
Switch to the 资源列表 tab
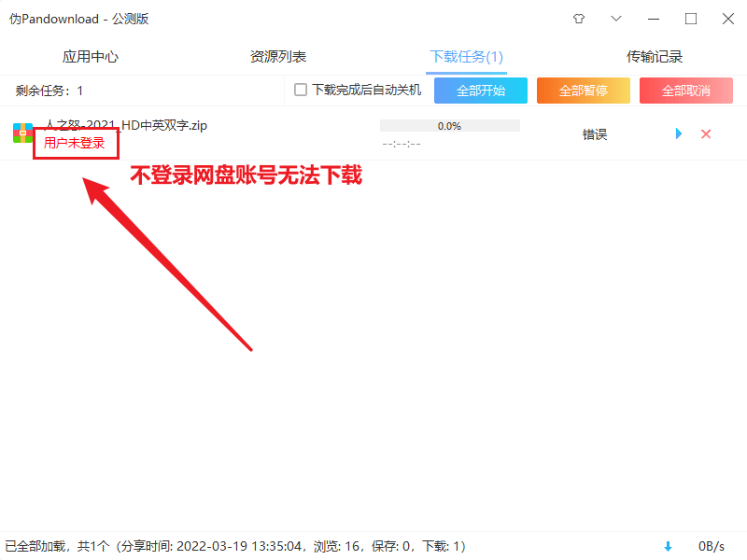point(278,57)
